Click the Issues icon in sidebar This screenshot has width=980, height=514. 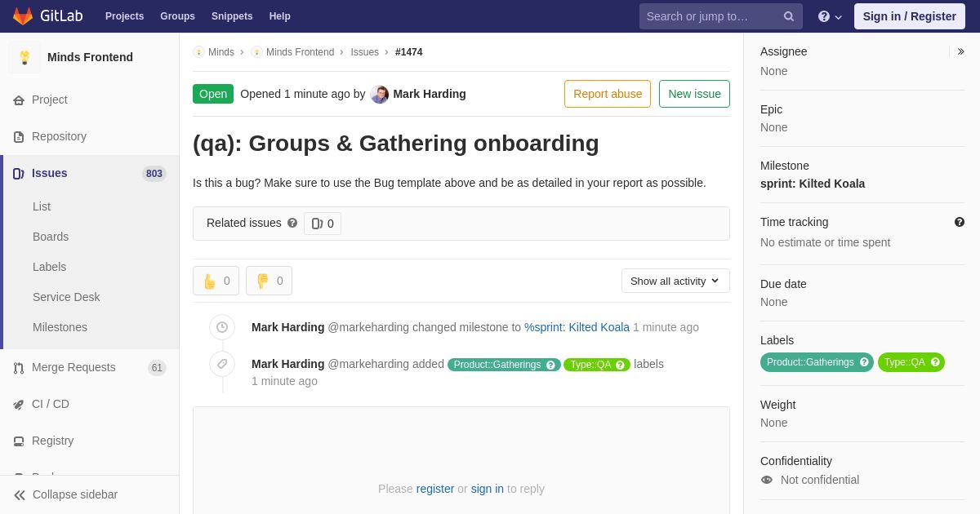[19, 174]
